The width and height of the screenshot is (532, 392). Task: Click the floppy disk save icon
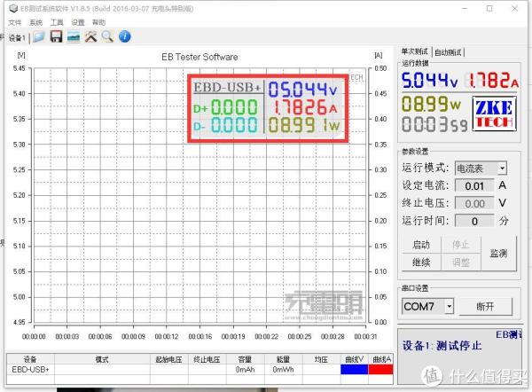(57, 36)
